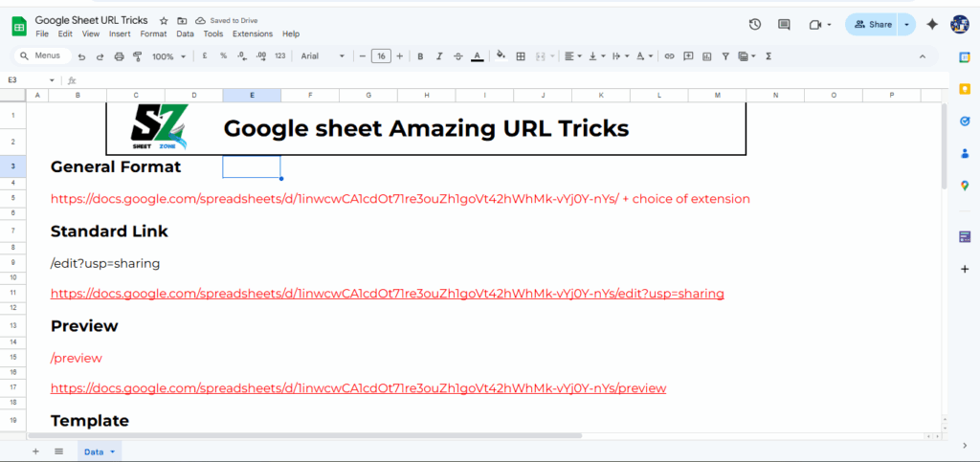Star the document title

[x=164, y=21]
